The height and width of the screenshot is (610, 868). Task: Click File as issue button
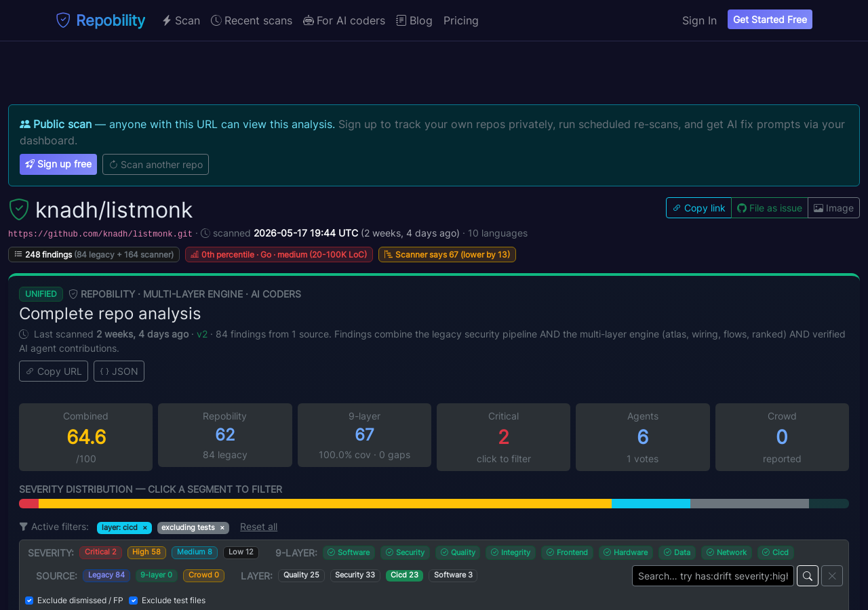[770, 208]
